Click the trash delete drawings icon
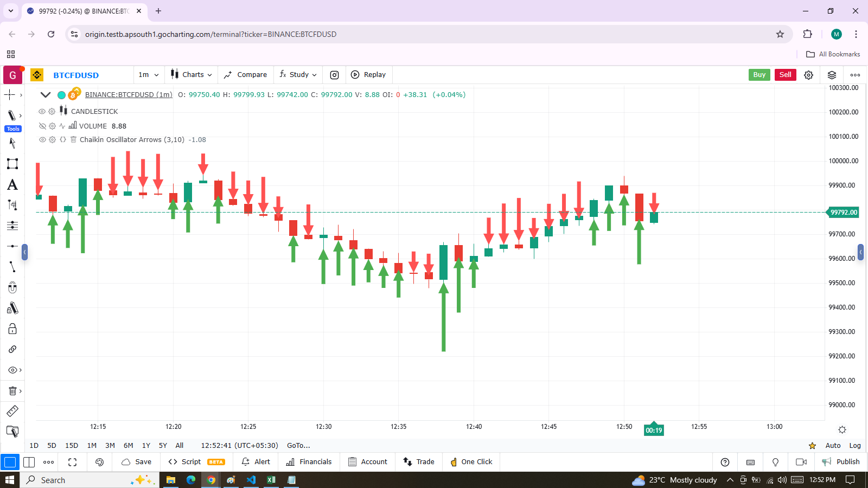The image size is (868, 488). (x=12, y=391)
